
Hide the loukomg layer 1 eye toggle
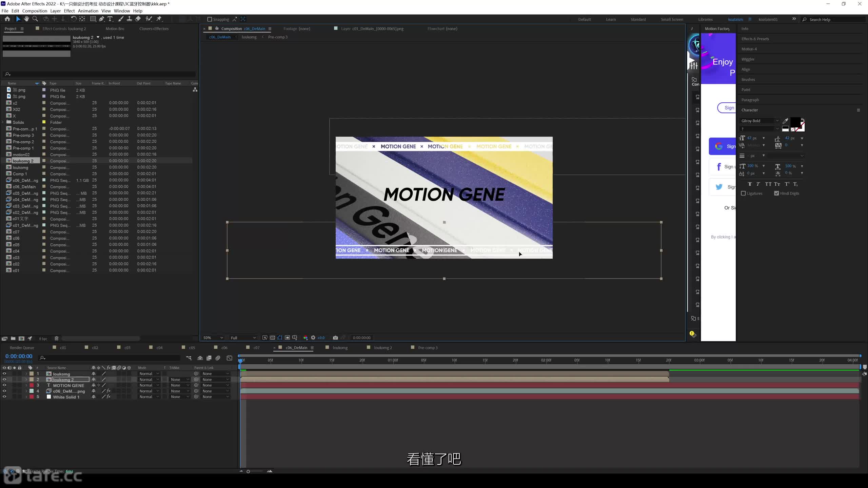(4, 374)
